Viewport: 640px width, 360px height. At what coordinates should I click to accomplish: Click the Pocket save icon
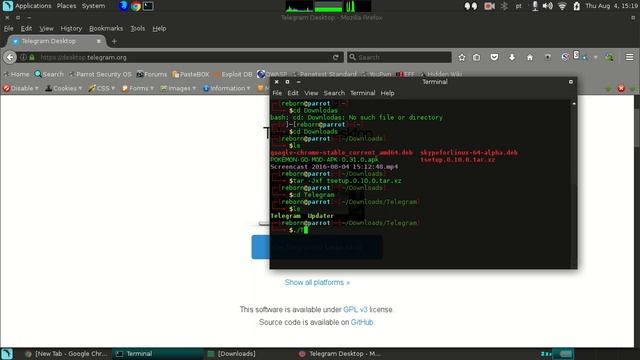[x=494, y=57]
